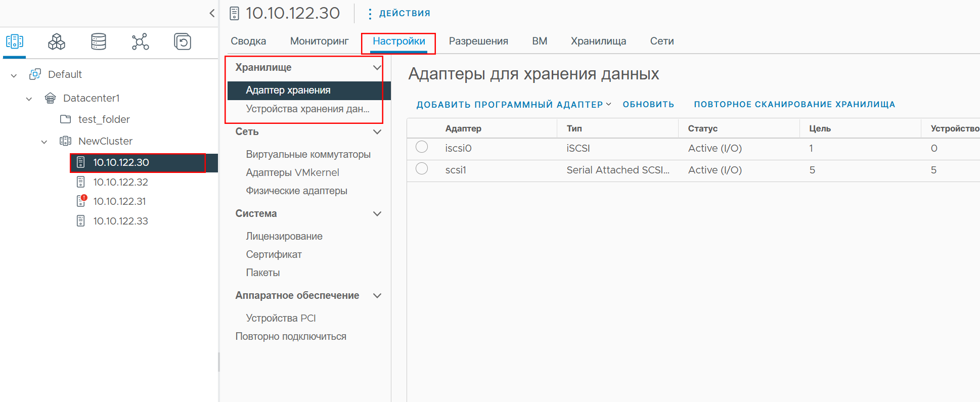
Task: Click Повторное сканирование хранилища button
Action: [794, 104]
